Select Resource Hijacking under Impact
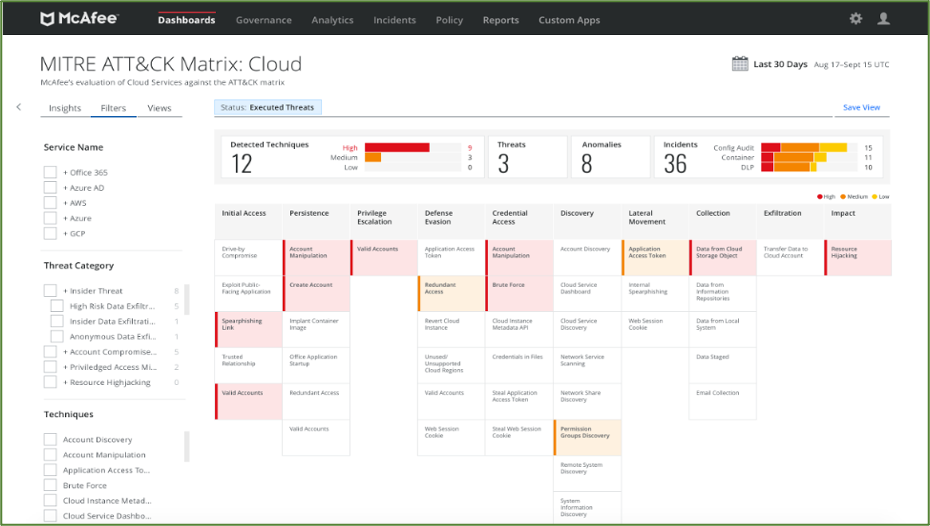 click(x=858, y=257)
